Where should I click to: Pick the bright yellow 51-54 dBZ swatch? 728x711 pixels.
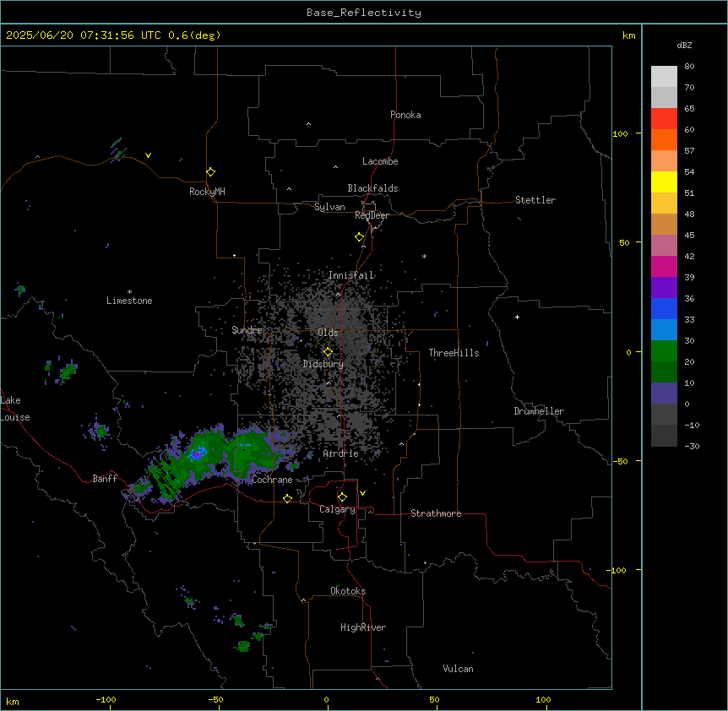[664, 182]
